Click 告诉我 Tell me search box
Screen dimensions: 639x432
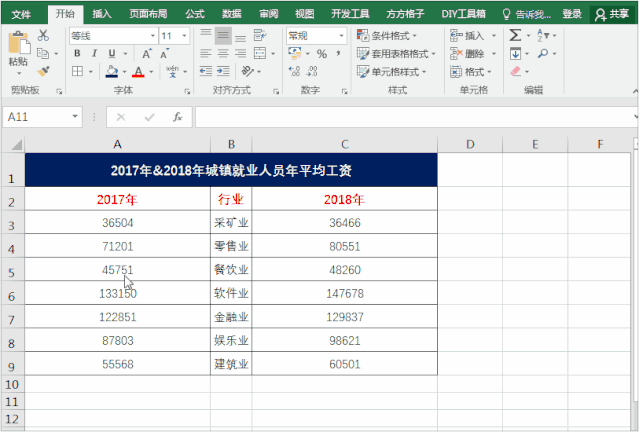[526, 15]
